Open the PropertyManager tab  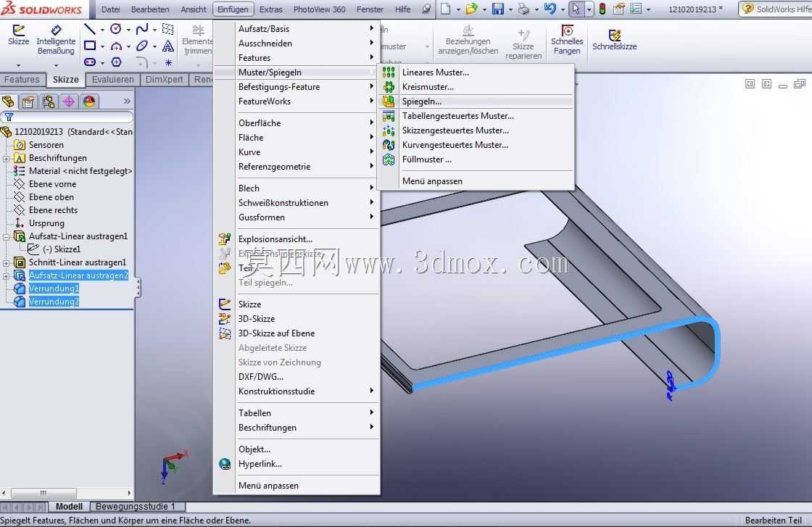28,101
